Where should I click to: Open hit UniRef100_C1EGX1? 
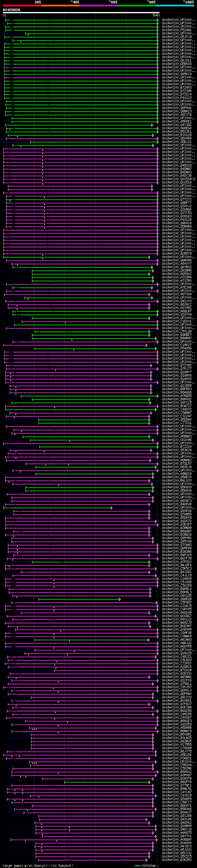[x=177, y=321]
